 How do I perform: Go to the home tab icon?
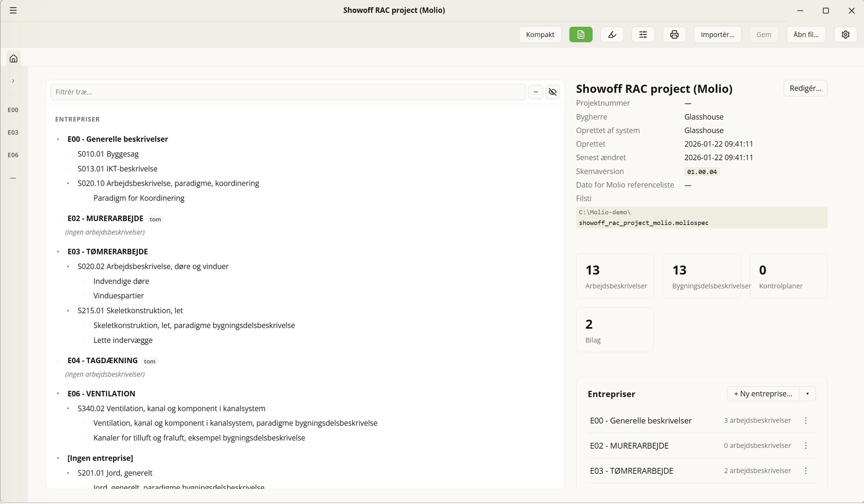(14, 58)
